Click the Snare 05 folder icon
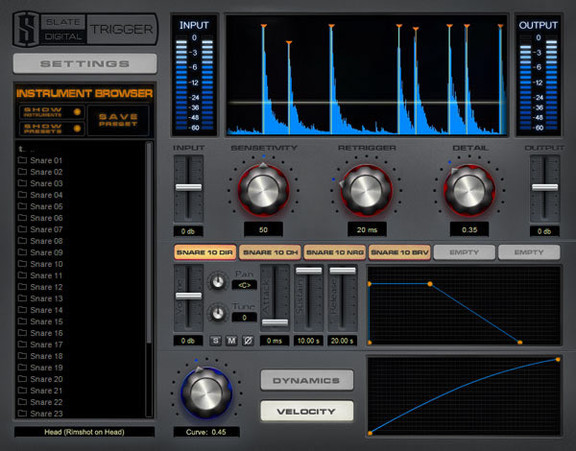 pos(22,206)
